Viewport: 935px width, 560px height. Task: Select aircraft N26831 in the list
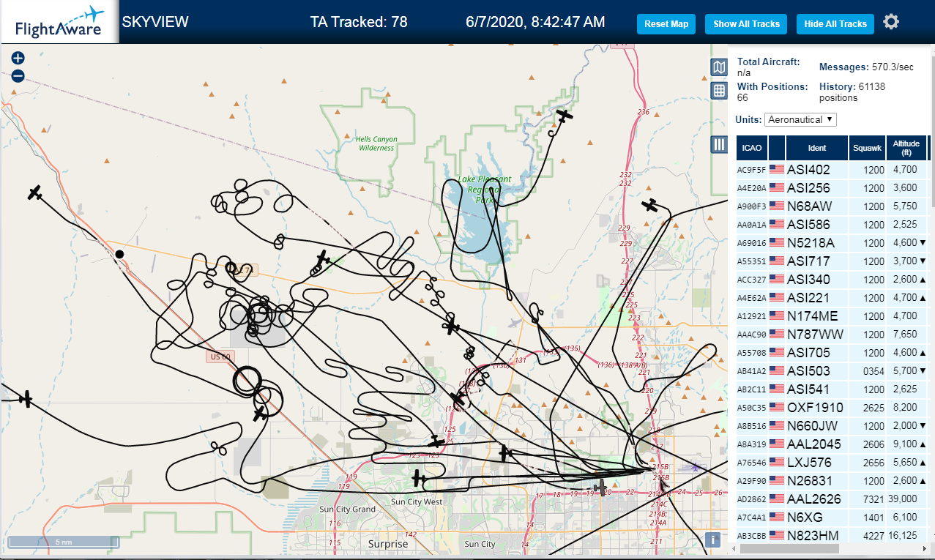(832, 481)
